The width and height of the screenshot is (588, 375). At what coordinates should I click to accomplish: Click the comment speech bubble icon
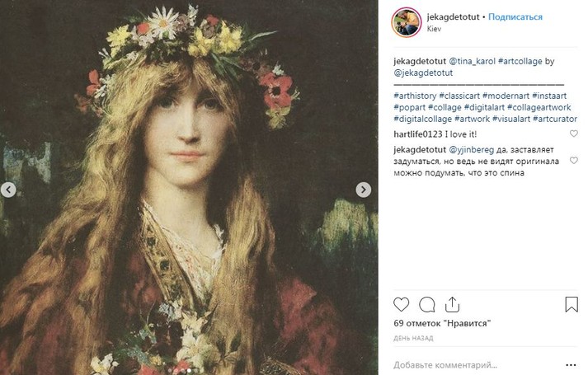click(426, 304)
